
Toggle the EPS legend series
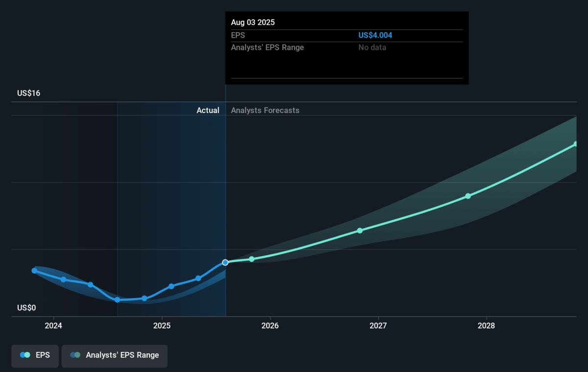point(35,356)
